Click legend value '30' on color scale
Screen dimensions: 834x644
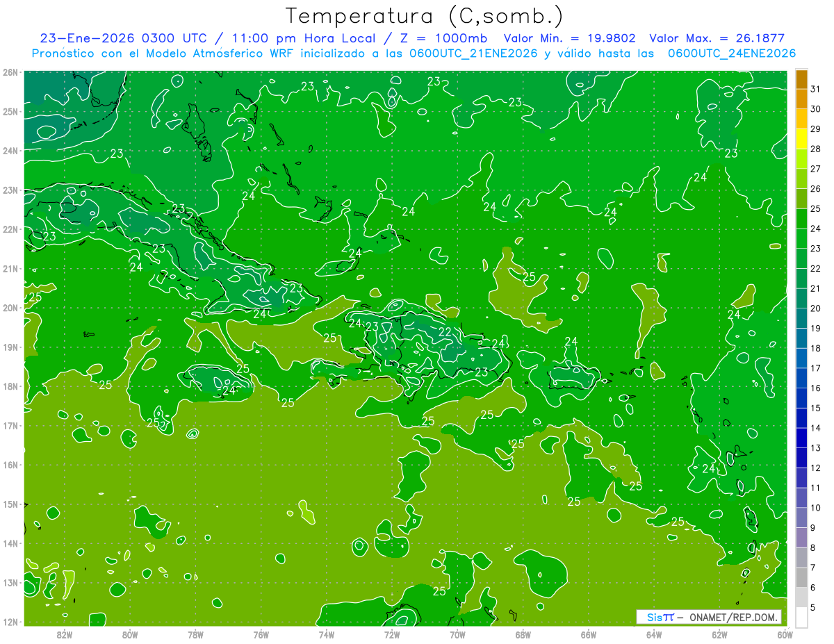click(815, 109)
